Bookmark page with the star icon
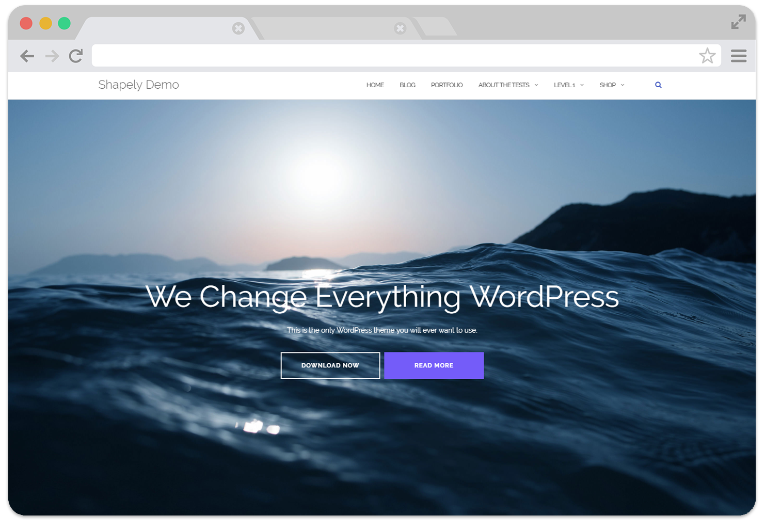 click(707, 56)
